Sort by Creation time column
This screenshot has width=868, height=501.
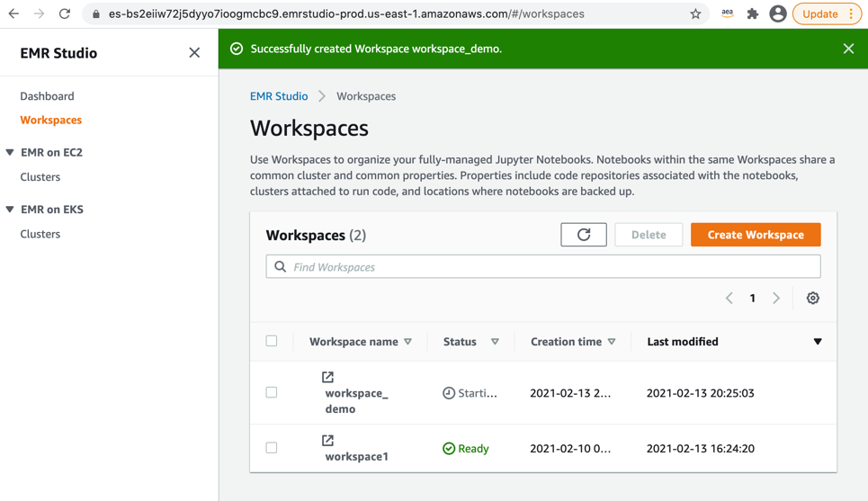pyautogui.click(x=573, y=342)
